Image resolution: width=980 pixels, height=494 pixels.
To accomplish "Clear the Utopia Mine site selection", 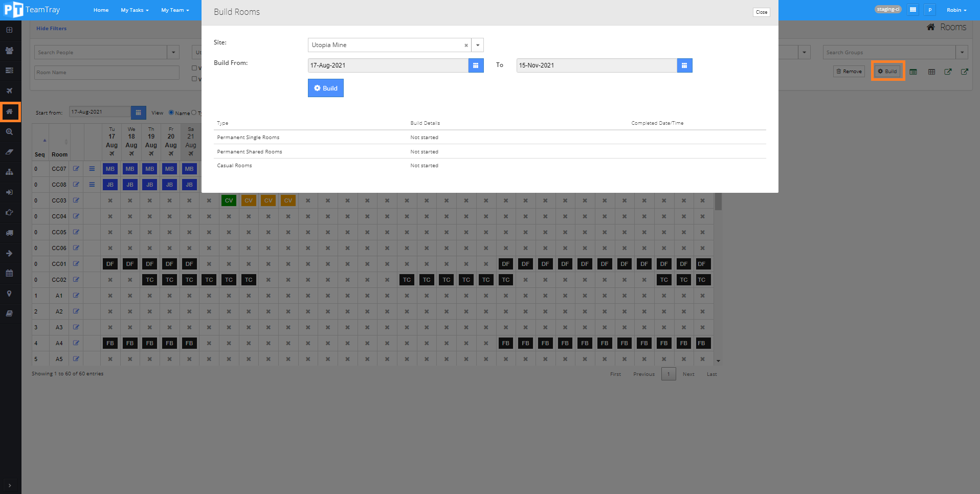I will (466, 46).
